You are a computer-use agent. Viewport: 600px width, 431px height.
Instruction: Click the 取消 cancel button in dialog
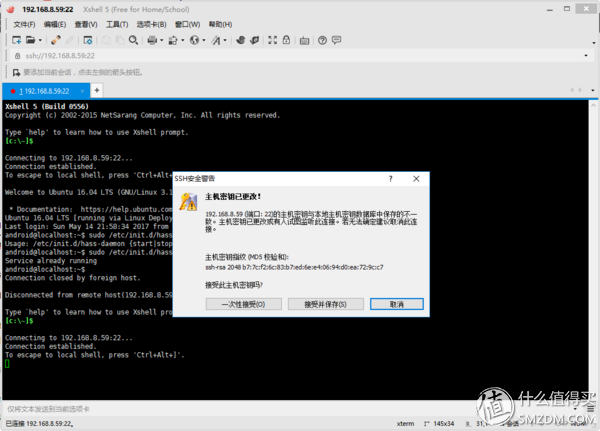tap(397, 304)
